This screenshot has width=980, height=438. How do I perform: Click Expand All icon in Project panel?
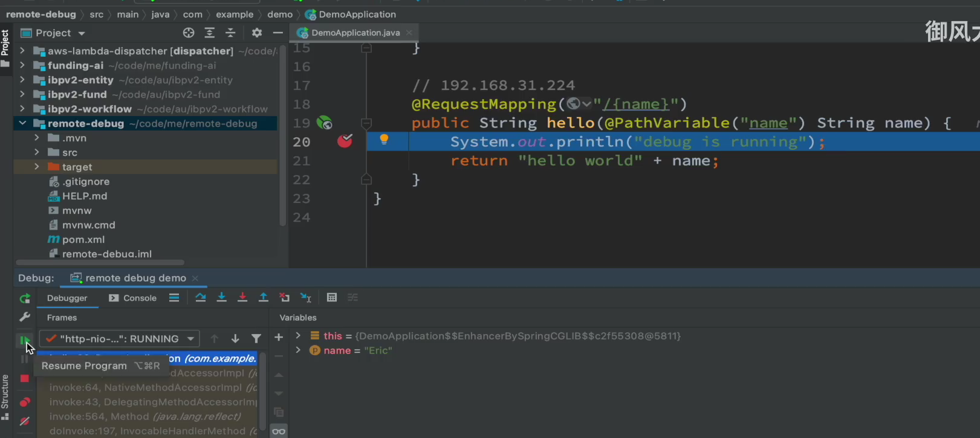tap(210, 33)
